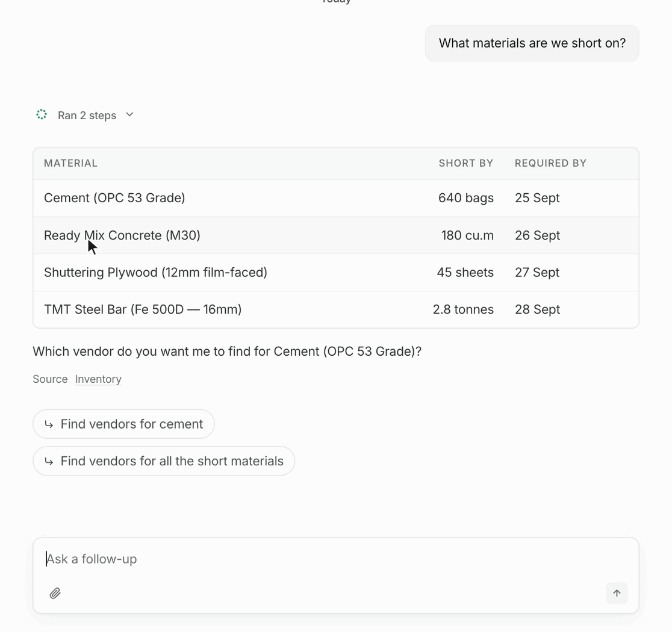Select the Cement (OPC 53 Grade) cell
This screenshot has height=632, width=672.
coord(114,198)
